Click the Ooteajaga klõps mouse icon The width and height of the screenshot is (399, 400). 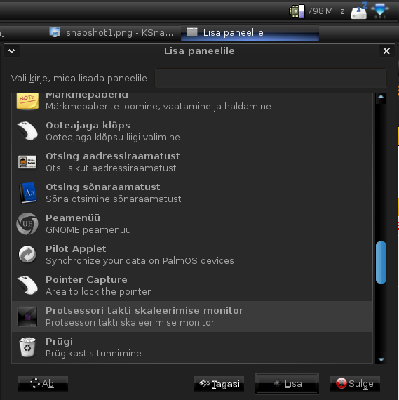pyautogui.click(x=28, y=131)
